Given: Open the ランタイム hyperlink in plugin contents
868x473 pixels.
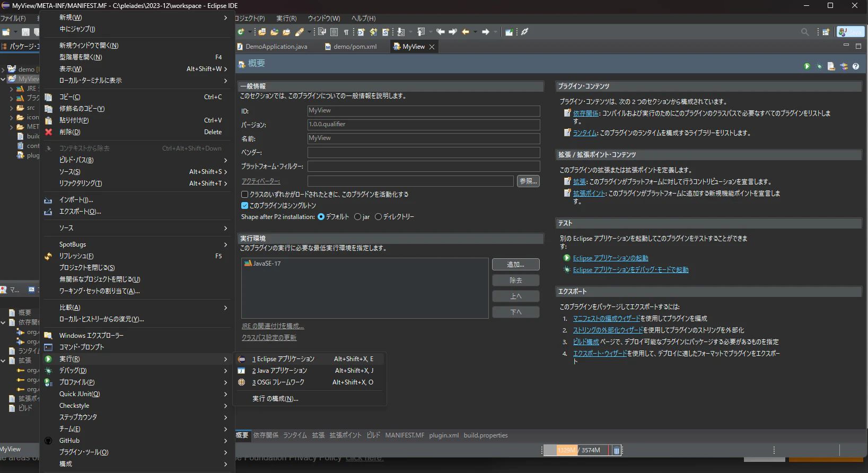Looking at the screenshot, I should point(585,133).
